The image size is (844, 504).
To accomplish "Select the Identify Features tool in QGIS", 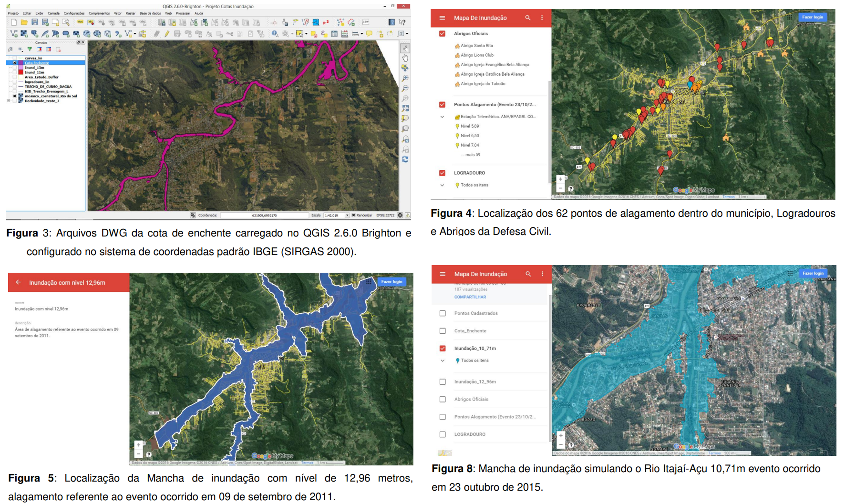I will [x=275, y=34].
